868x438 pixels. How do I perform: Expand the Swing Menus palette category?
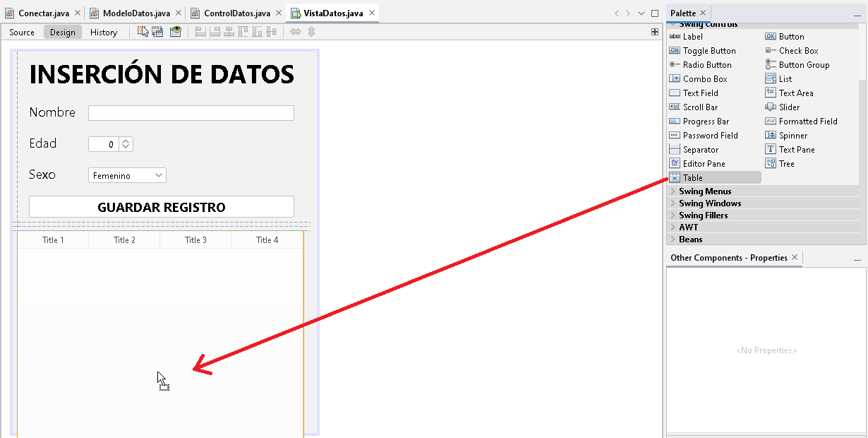704,191
